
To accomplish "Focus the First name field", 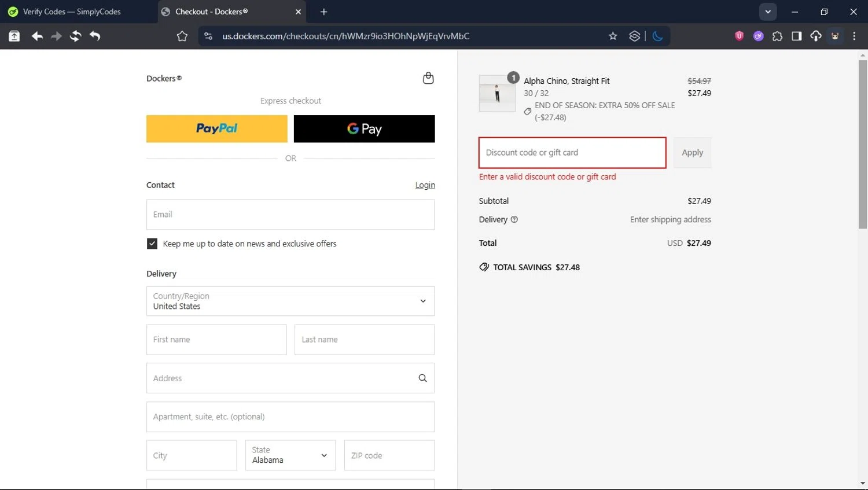I will coord(216,340).
